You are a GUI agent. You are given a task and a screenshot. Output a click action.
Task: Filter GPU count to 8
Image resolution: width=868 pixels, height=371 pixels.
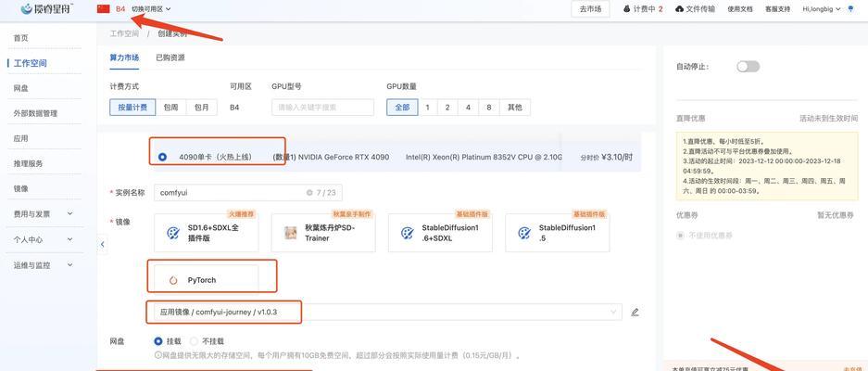coord(489,108)
